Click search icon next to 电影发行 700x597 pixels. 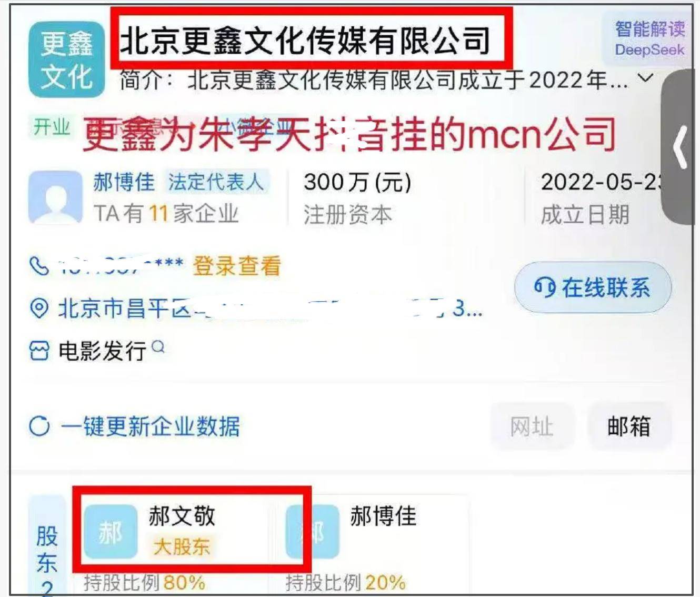click(x=158, y=347)
